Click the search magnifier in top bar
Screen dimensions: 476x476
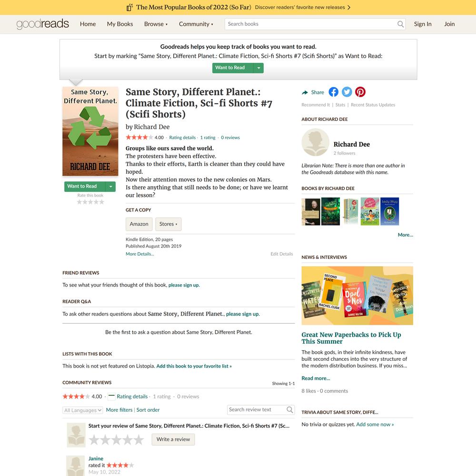pyautogui.click(x=400, y=24)
